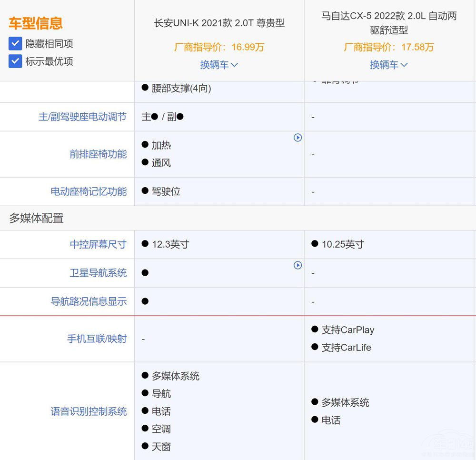Open 换辆车 dropdown under 长安UNI-K
Screen dimensions: 476x460
point(219,65)
